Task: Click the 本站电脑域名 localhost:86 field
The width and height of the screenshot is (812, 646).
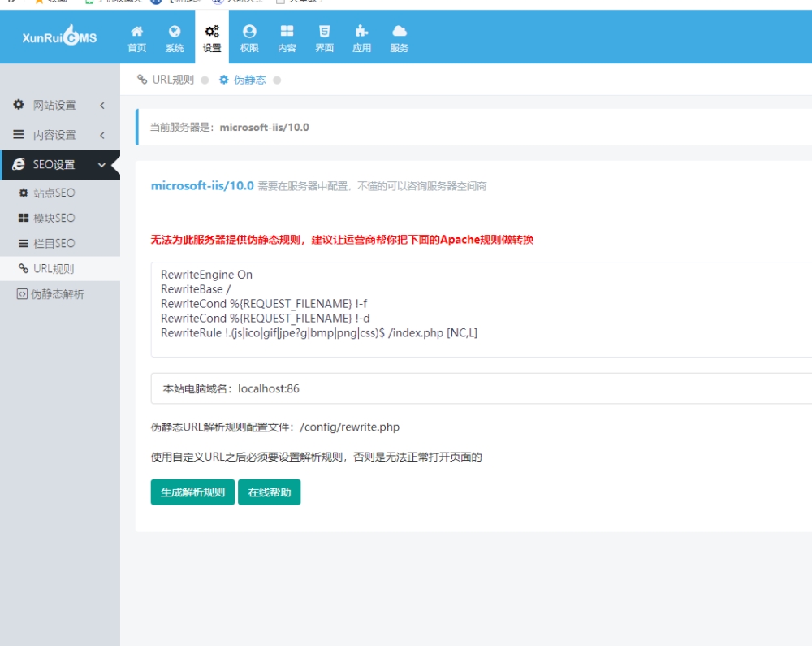Action: (482, 388)
